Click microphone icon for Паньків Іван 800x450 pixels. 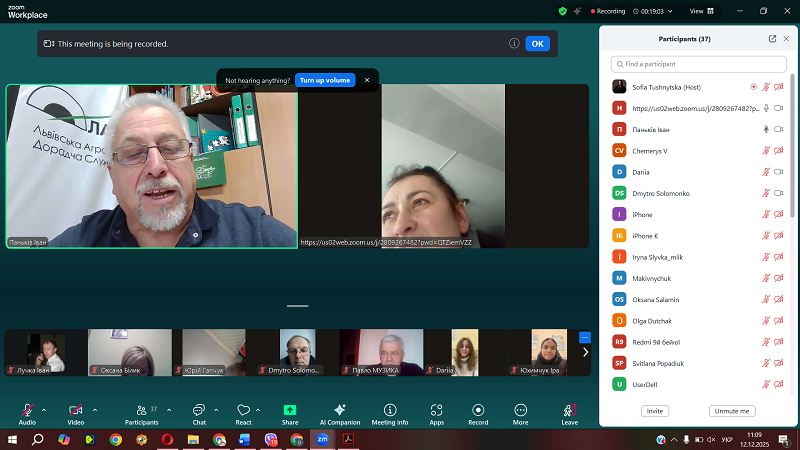(766, 129)
